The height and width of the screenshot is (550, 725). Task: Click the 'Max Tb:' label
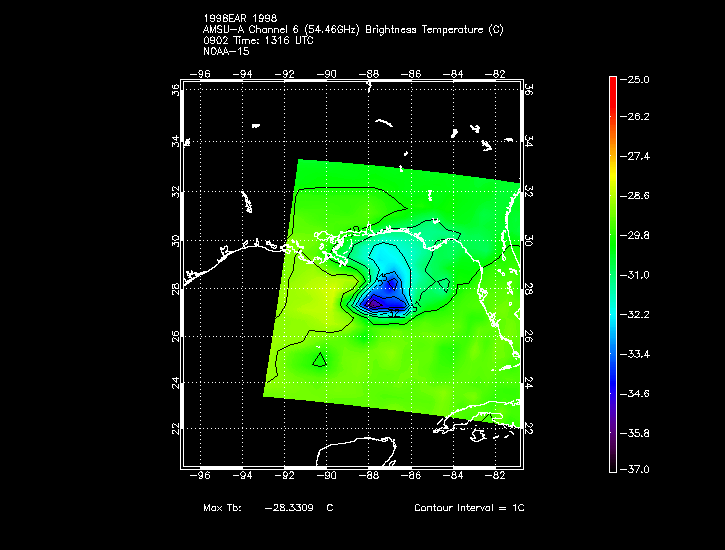click(x=222, y=507)
